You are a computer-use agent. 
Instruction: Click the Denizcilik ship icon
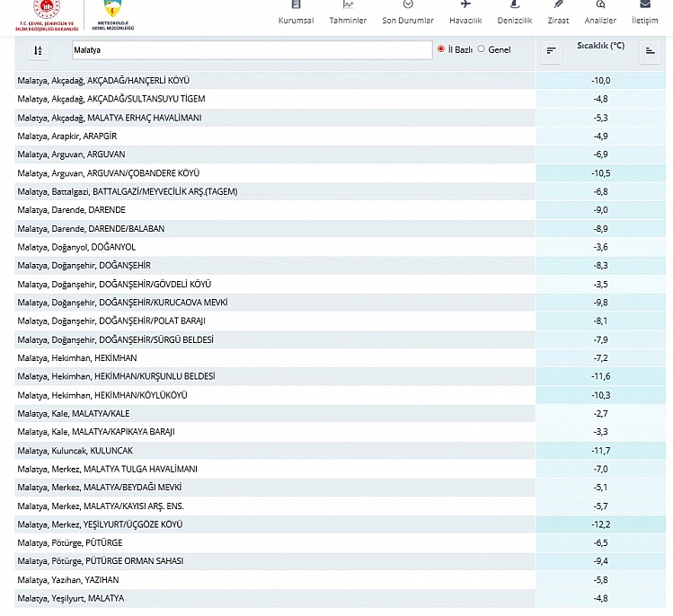pos(515,5)
